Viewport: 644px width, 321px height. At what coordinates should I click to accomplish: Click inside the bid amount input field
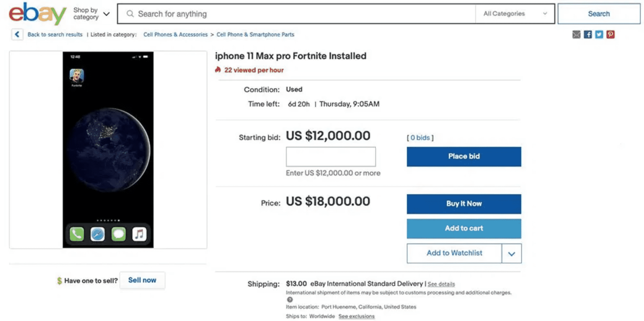point(331,157)
